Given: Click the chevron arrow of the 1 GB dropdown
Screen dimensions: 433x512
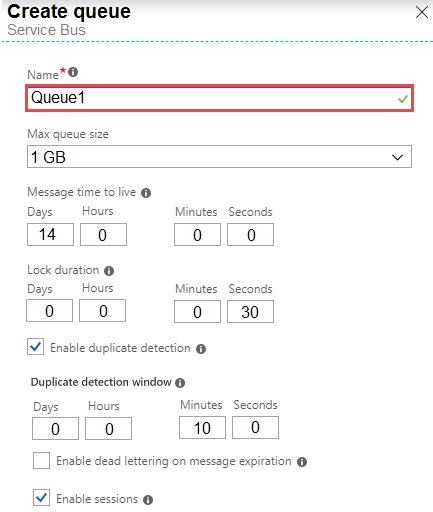Looking at the screenshot, I should pyautogui.click(x=397, y=157).
